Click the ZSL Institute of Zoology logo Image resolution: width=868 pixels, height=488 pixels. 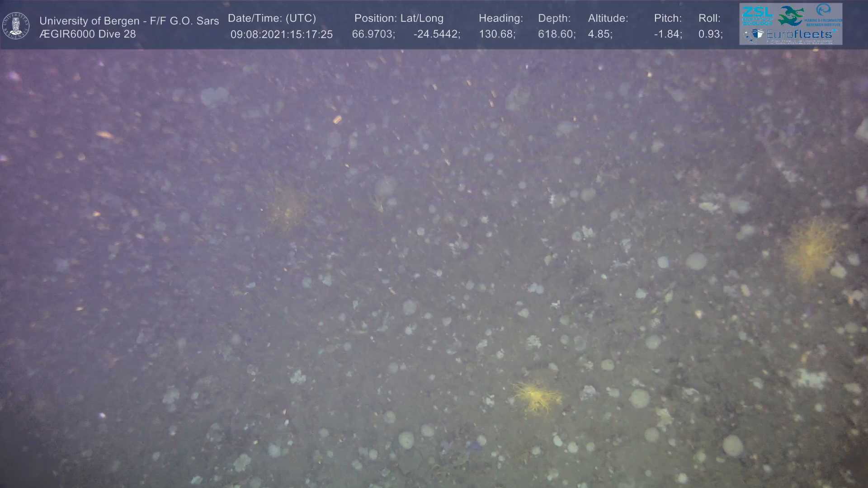[x=757, y=15]
